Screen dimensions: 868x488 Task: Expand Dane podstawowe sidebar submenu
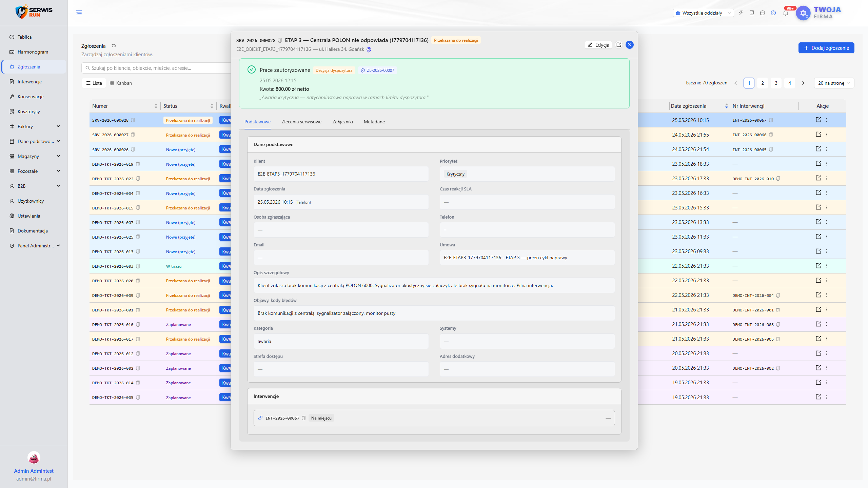34,141
